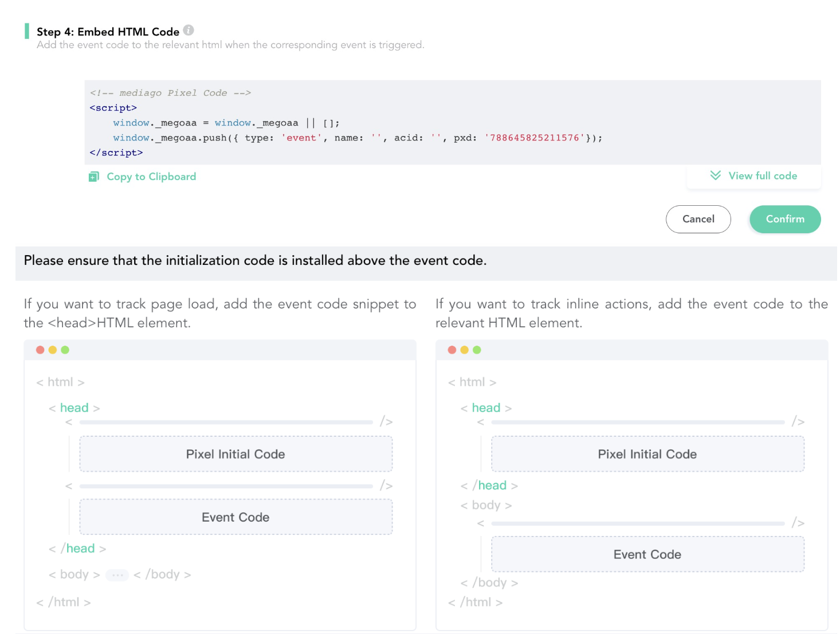Click the Copy to Clipboard link text
840x634 pixels.
click(151, 177)
